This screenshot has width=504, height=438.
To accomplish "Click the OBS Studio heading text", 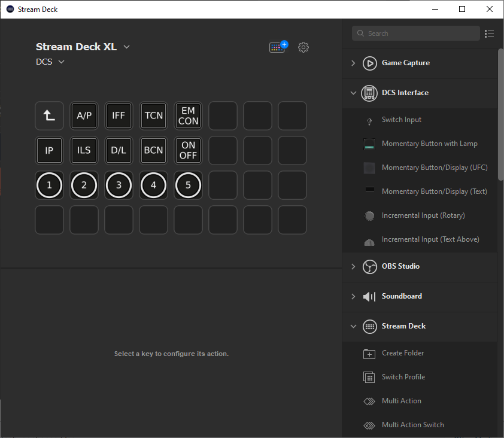I will coord(400,266).
